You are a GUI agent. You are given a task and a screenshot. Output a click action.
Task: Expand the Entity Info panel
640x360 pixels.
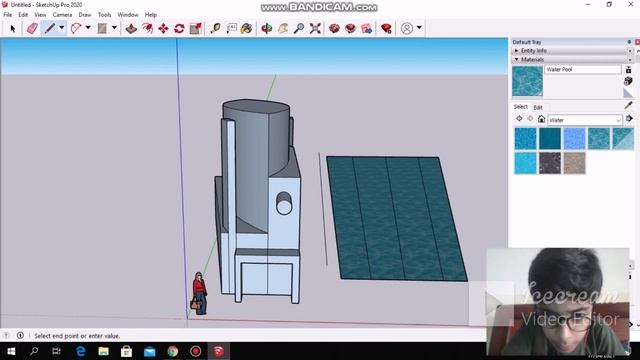[x=516, y=51]
